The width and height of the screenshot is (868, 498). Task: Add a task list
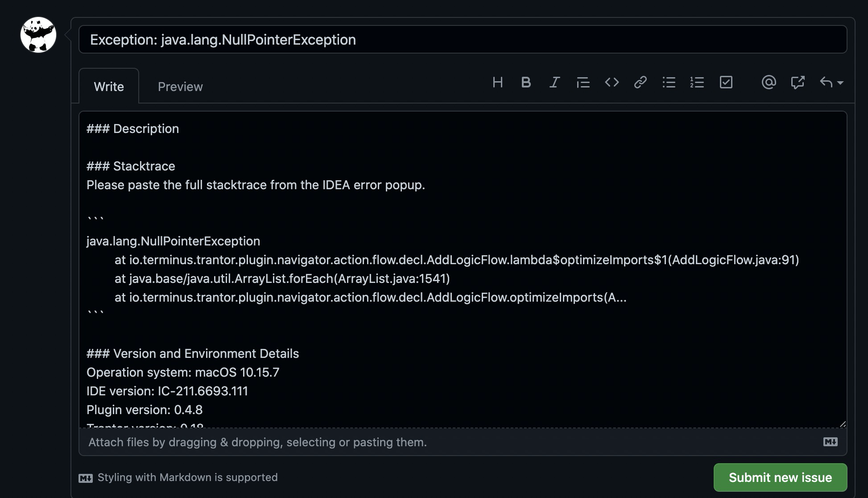pos(726,82)
